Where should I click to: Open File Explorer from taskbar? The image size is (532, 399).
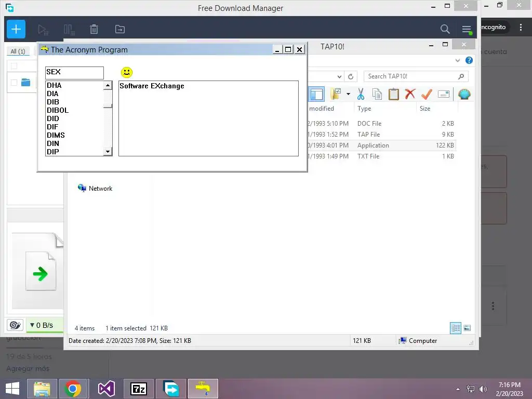[42, 389]
